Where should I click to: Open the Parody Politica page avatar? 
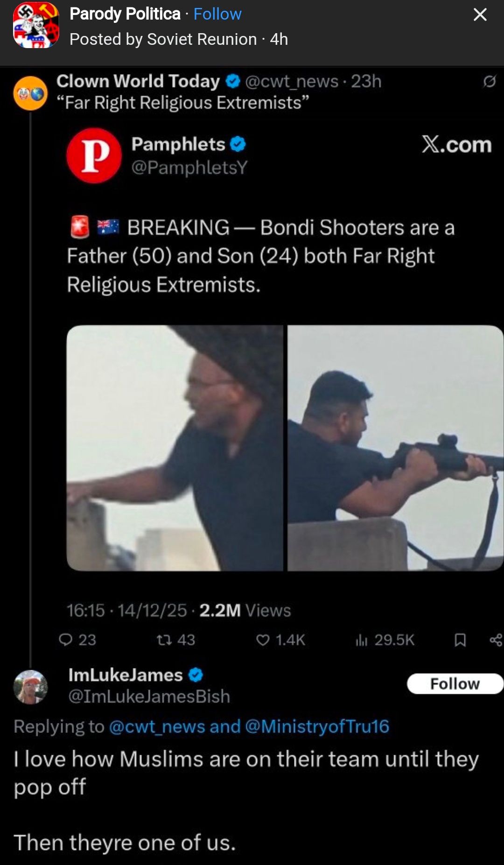pyautogui.click(x=36, y=26)
